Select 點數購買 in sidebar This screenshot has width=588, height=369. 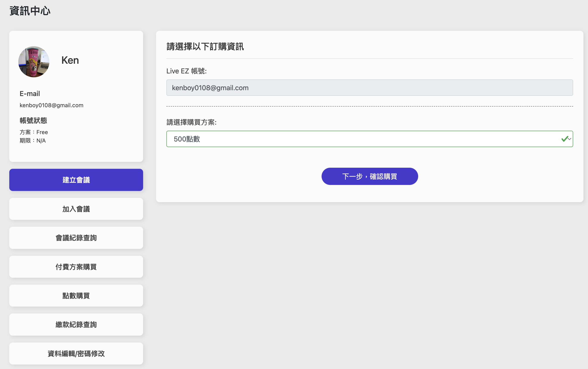pyautogui.click(x=76, y=296)
